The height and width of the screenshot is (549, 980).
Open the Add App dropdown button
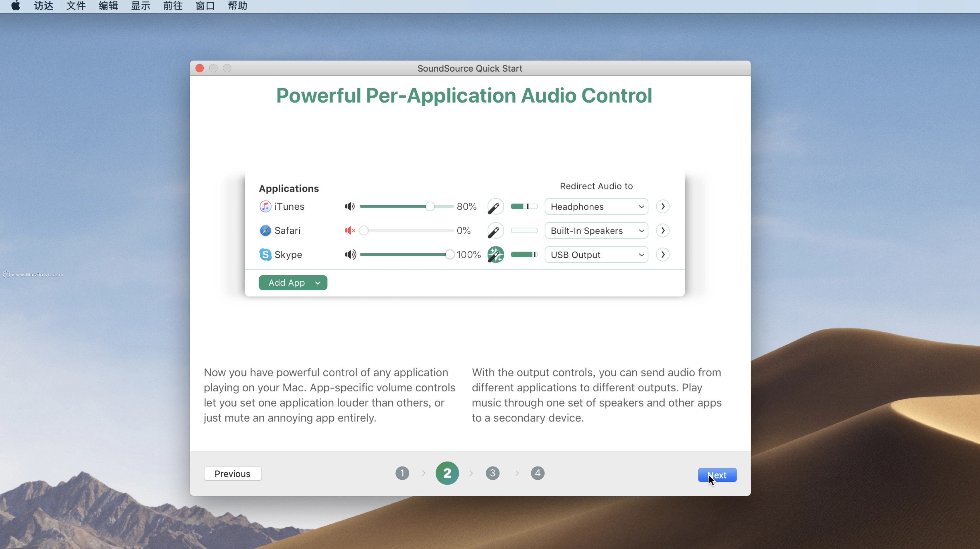point(293,283)
